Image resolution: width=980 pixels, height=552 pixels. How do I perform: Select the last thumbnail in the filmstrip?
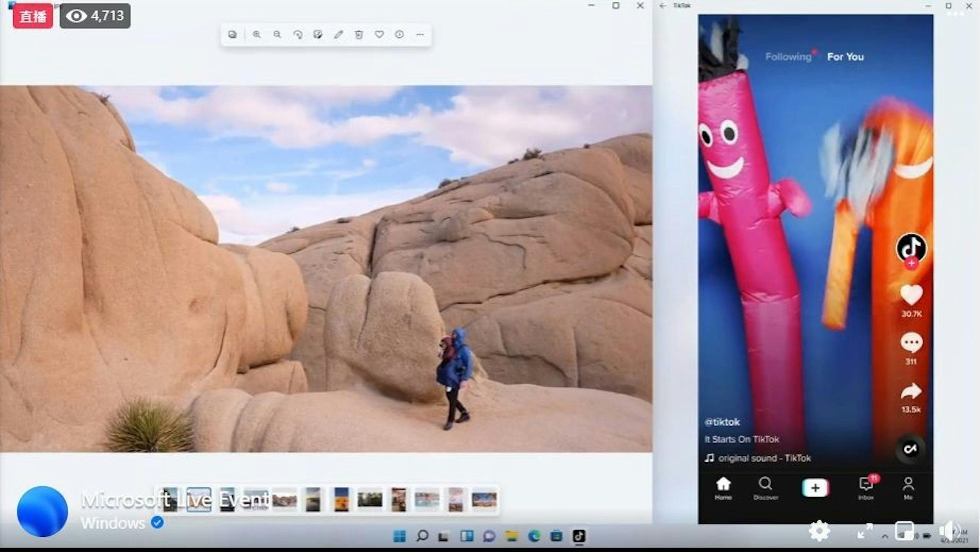pos(484,500)
